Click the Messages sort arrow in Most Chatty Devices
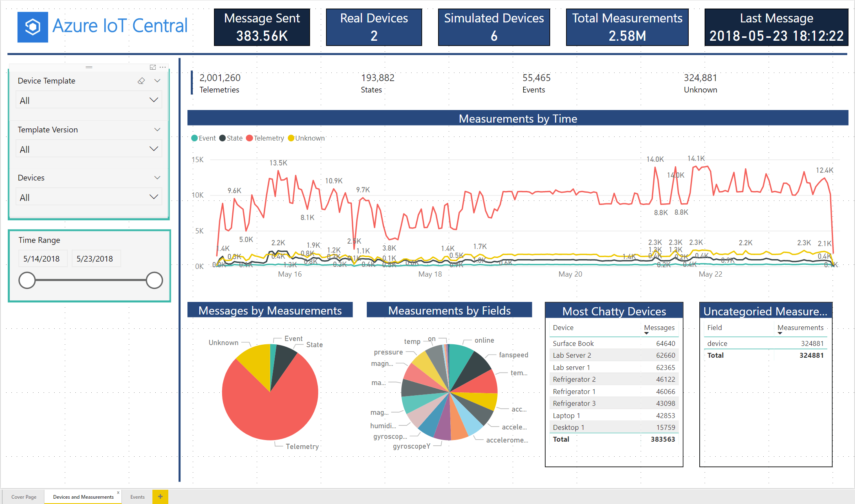The width and height of the screenshot is (855, 504). click(x=646, y=333)
